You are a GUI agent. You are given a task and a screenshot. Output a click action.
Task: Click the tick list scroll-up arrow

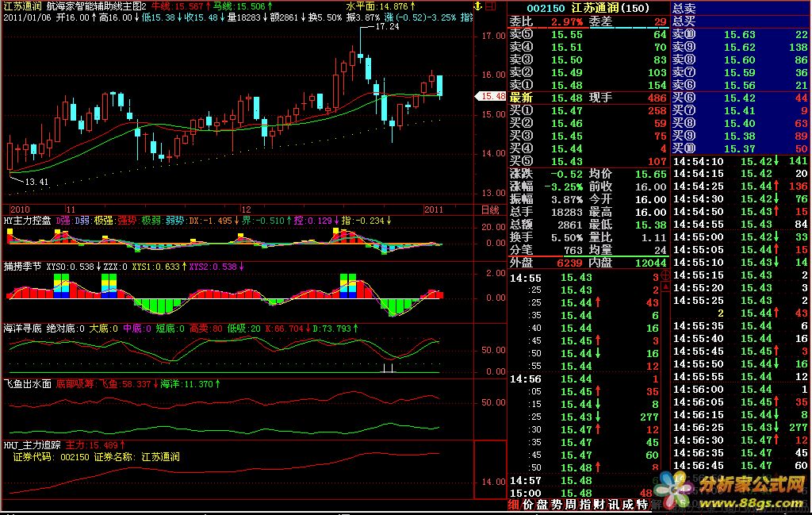point(665,286)
